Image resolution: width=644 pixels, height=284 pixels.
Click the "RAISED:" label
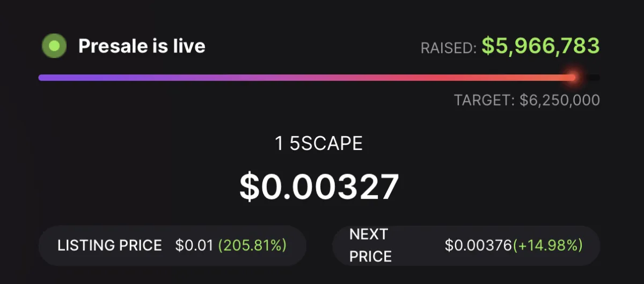click(x=449, y=48)
